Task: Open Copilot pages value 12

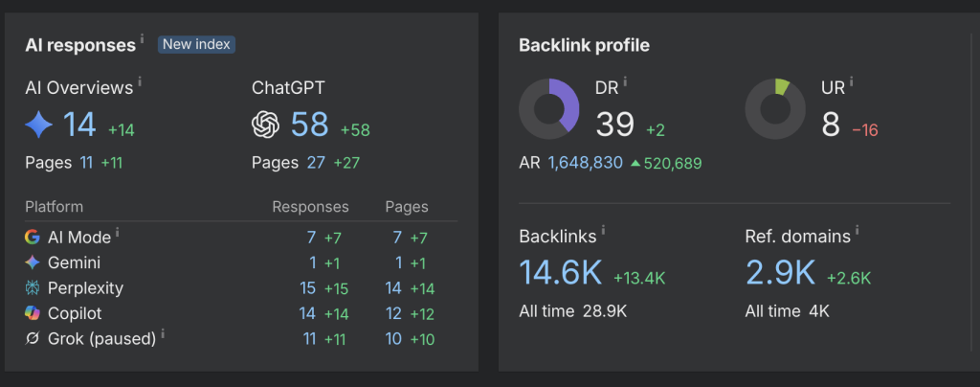Action: tap(393, 313)
